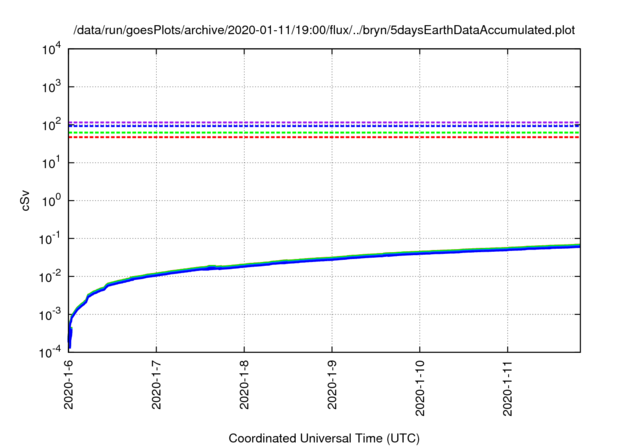This screenshot has width=640, height=448.
Task: Click the purple dashed threshold line
Action: tap(324, 122)
